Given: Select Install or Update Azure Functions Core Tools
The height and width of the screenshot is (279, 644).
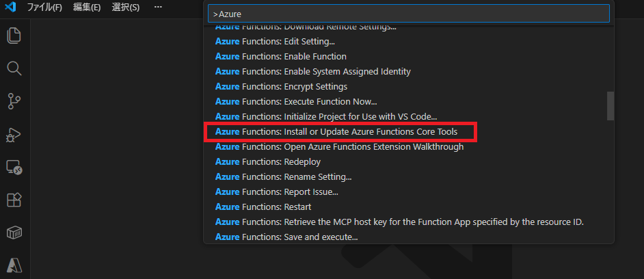Looking at the screenshot, I should pyautogui.click(x=336, y=131).
